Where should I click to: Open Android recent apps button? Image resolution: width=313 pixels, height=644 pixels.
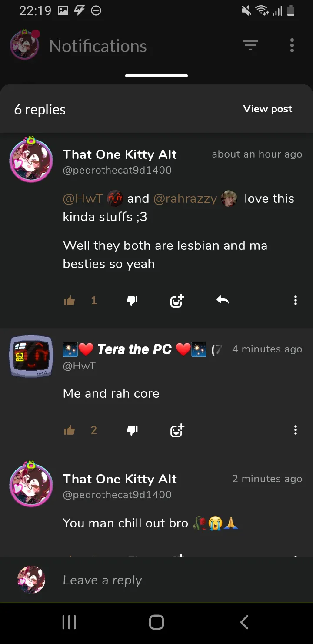69,622
